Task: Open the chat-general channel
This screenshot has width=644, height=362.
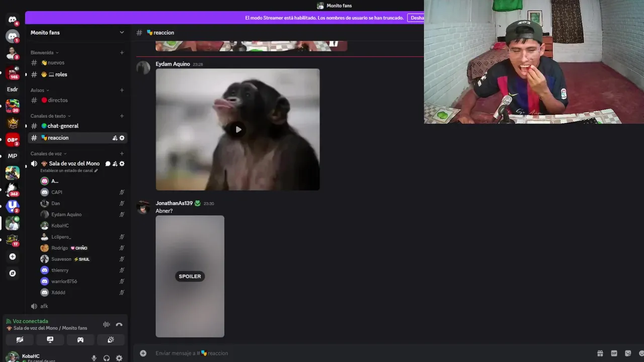Action: coord(77,126)
